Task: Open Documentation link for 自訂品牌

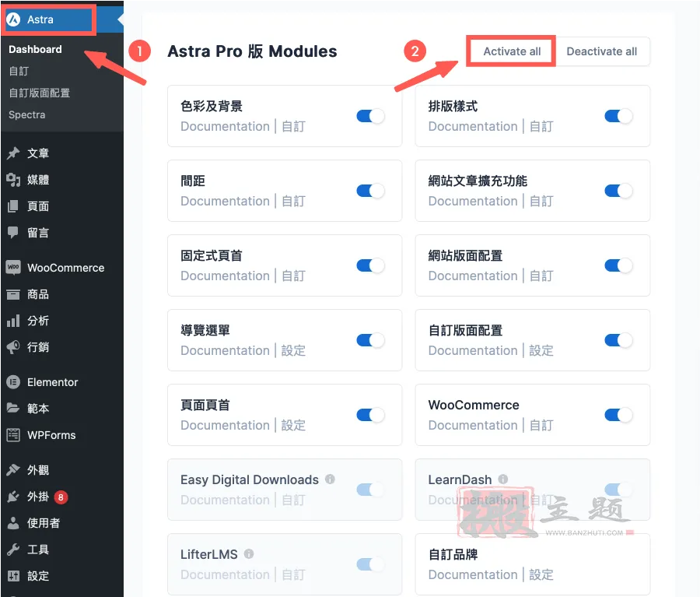Action: pos(473,574)
